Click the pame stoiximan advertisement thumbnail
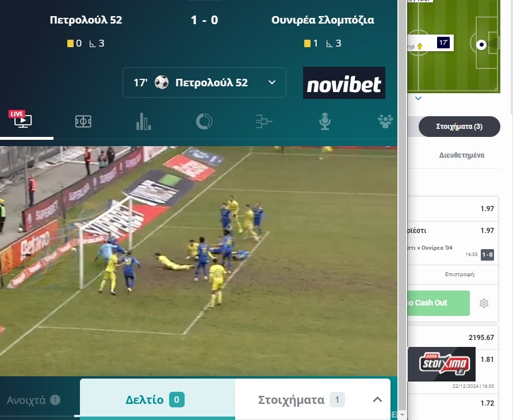513x420 pixels. 442,364
